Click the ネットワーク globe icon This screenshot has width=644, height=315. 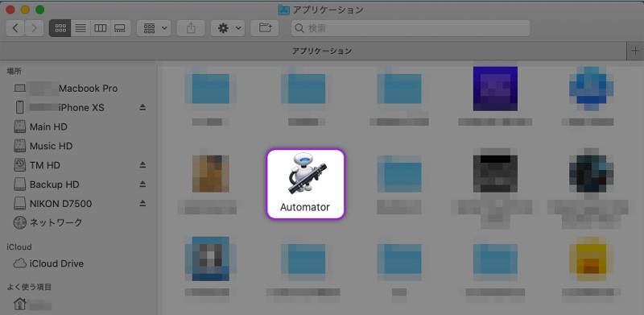pyautogui.click(x=19, y=223)
